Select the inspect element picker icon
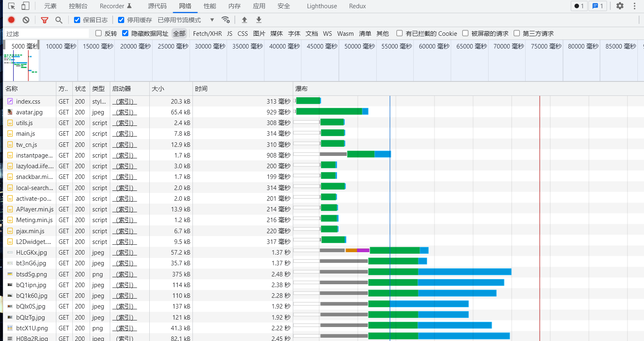Image resolution: width=644 pixels, height=341 pixels. click(x=12, y=6)
